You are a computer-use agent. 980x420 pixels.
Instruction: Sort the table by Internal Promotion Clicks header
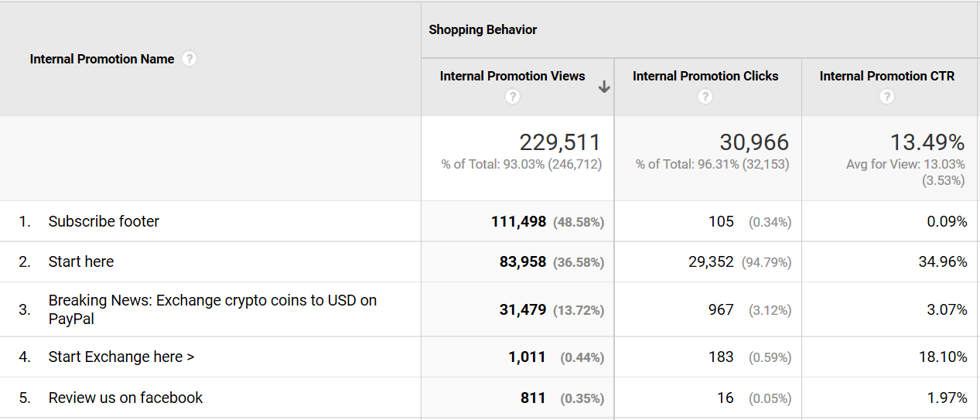click(x=705, y=76)
